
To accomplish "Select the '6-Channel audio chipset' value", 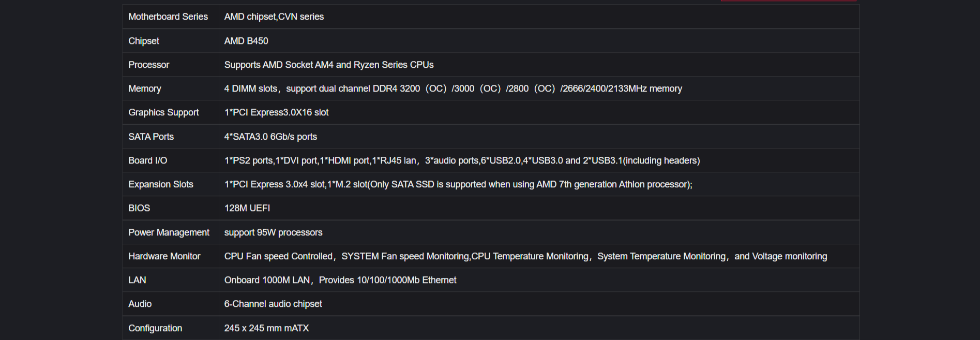I will coord(273,304).
